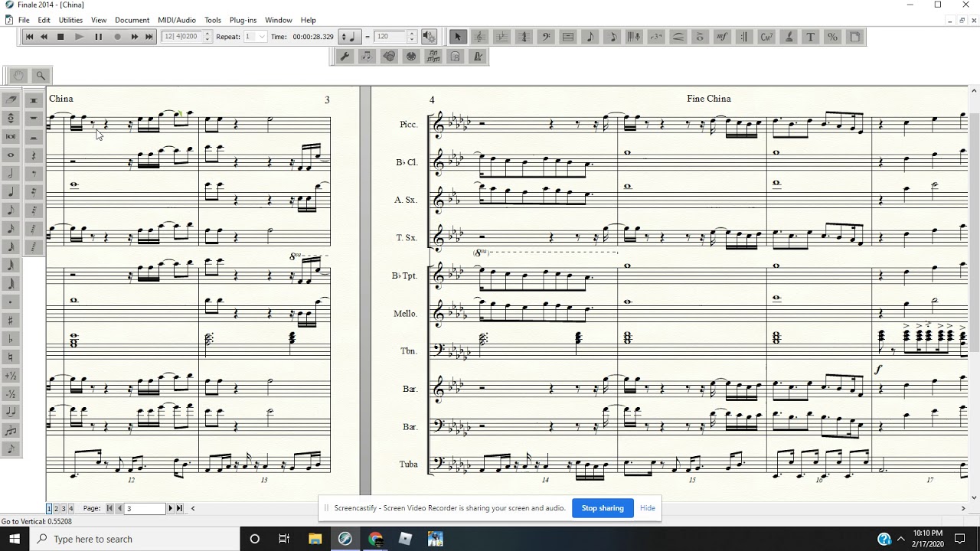The width and height of the screenshot is (980, 551).
Task: Switch to layer 2
Action: tap(56, 508)
